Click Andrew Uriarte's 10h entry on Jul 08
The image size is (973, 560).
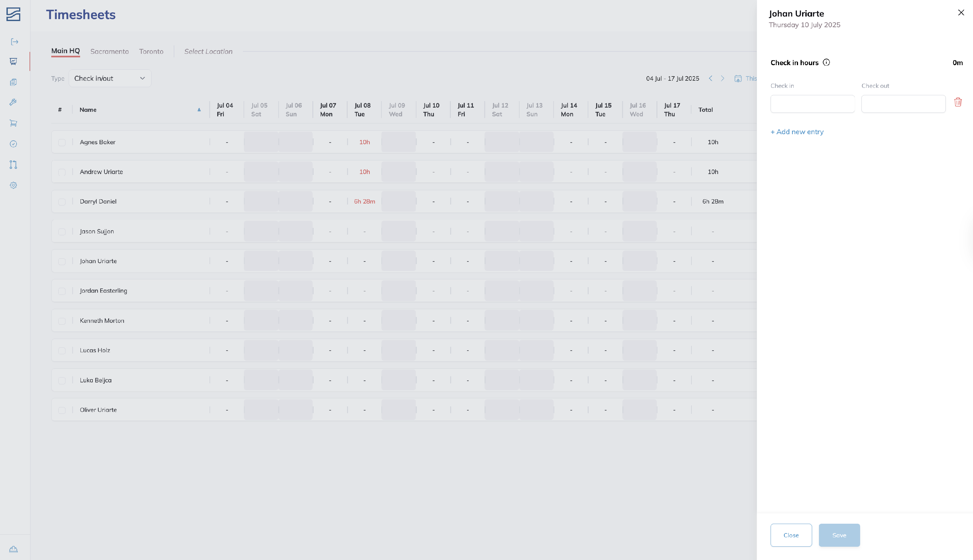click(365, 172)
